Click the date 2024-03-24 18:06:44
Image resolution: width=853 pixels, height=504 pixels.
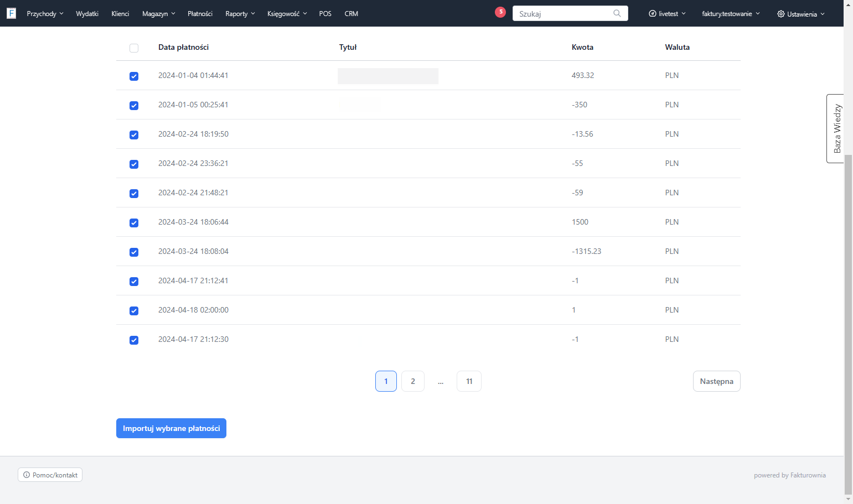tap(193, 222)
